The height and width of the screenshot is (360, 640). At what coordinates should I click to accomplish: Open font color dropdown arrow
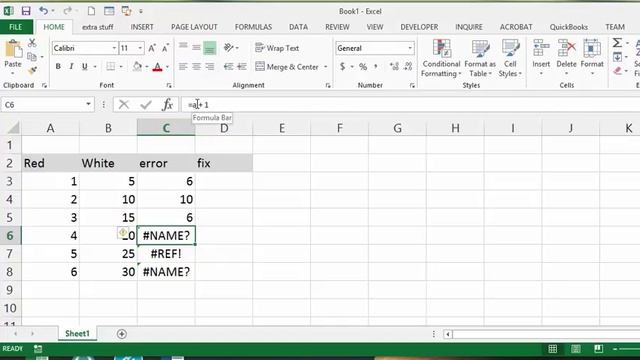click(167, 67)
